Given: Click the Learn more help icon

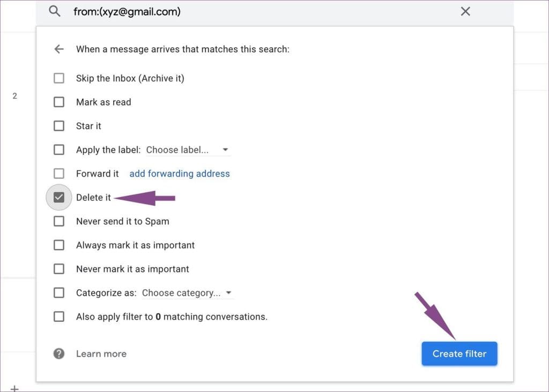Looking at the screenshot, I should click(x=59, y=353).
